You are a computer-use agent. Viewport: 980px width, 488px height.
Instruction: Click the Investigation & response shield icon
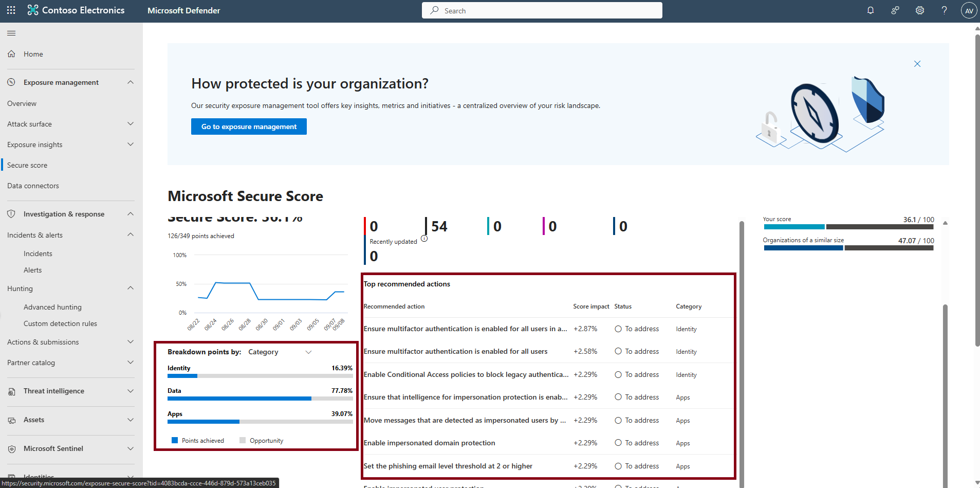[x=11, y=214]
